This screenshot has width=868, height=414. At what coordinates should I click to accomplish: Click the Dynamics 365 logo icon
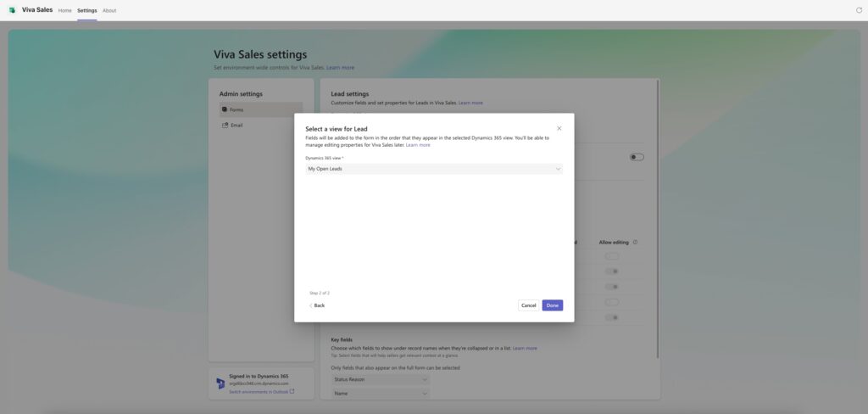click(x=220, y=383)
